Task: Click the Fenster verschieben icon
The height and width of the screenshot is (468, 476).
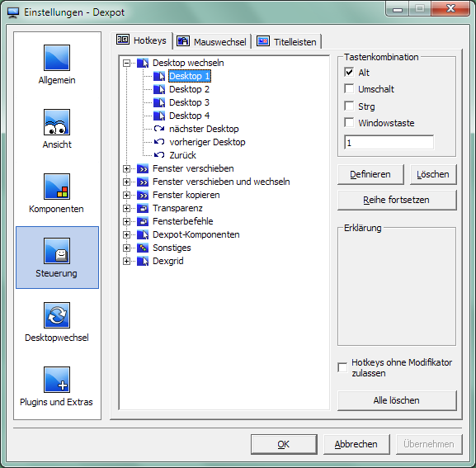Action: pos(143,168)
